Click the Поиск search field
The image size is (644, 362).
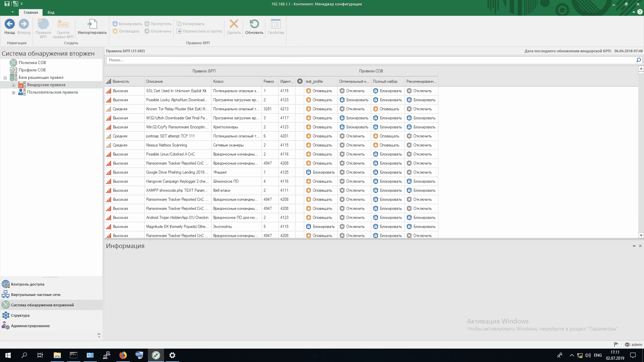(369, 60)
